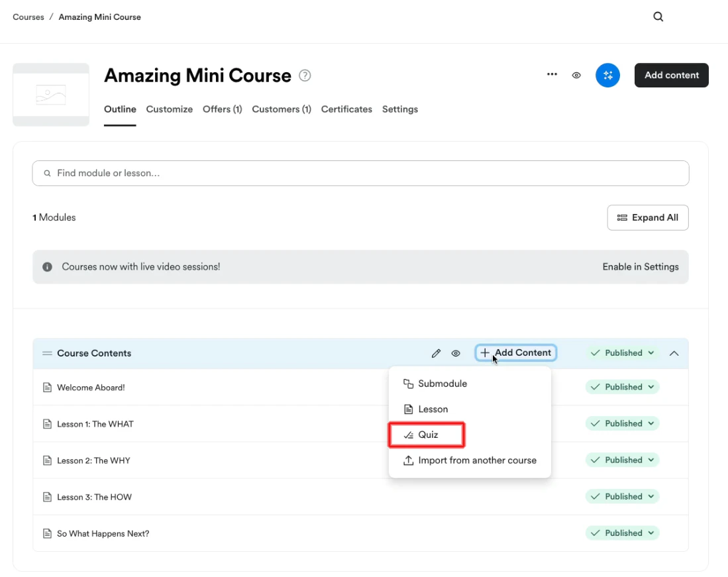Open Lesson 2 Published status dropdown

coord(622,460)
